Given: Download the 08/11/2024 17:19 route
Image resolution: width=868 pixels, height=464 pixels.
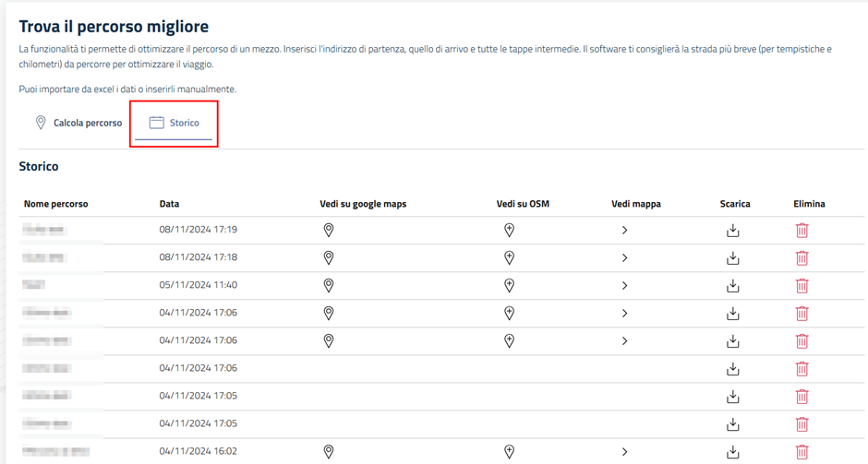Looking at the screenshot, I should (733, 231).
